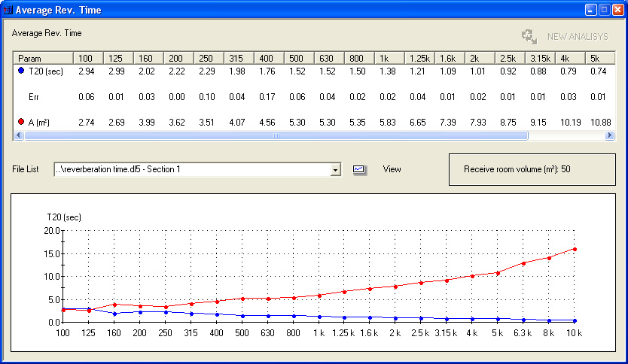The image size is (628, 364).
Task: Select the 160 column header
Action: pyautogui.click(x=148, y=59)
